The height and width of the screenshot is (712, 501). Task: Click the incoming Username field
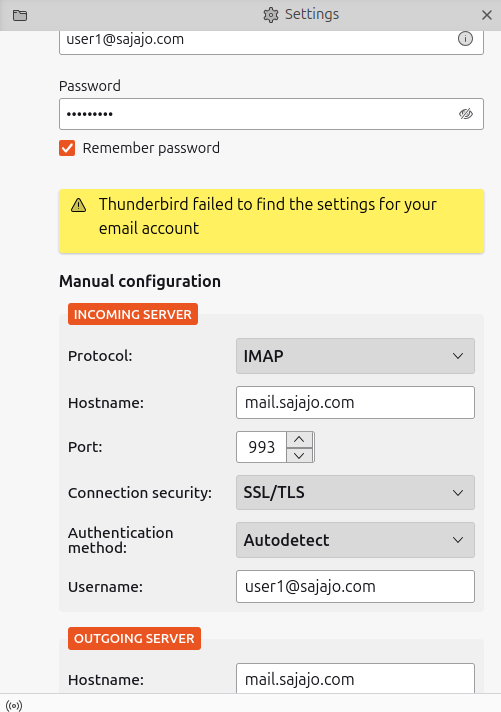[x=355, y=587]
